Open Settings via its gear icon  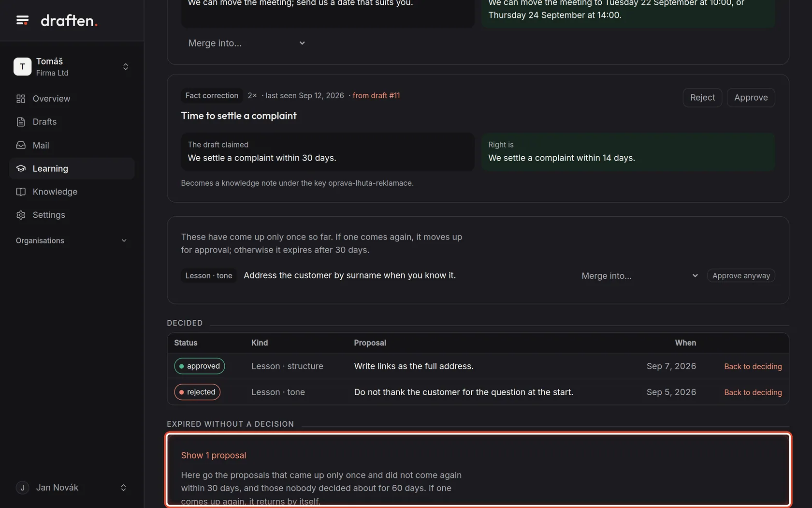click(x=21, y=215)
